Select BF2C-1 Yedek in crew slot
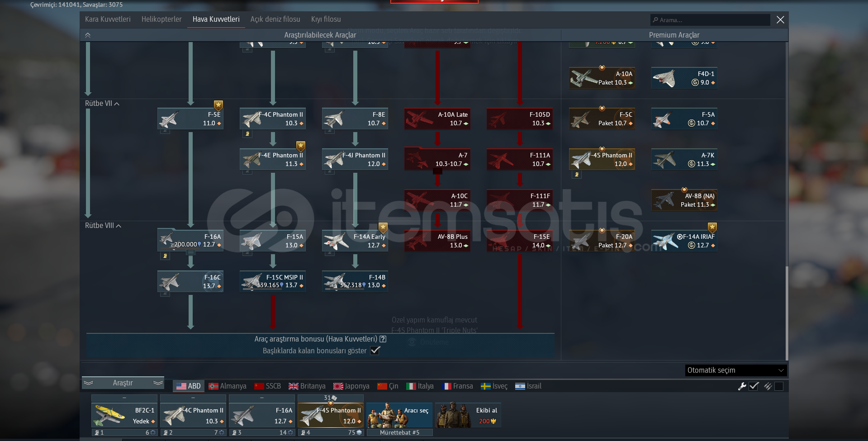The width and height of the screenshot is (868, 441). (124, 416)
